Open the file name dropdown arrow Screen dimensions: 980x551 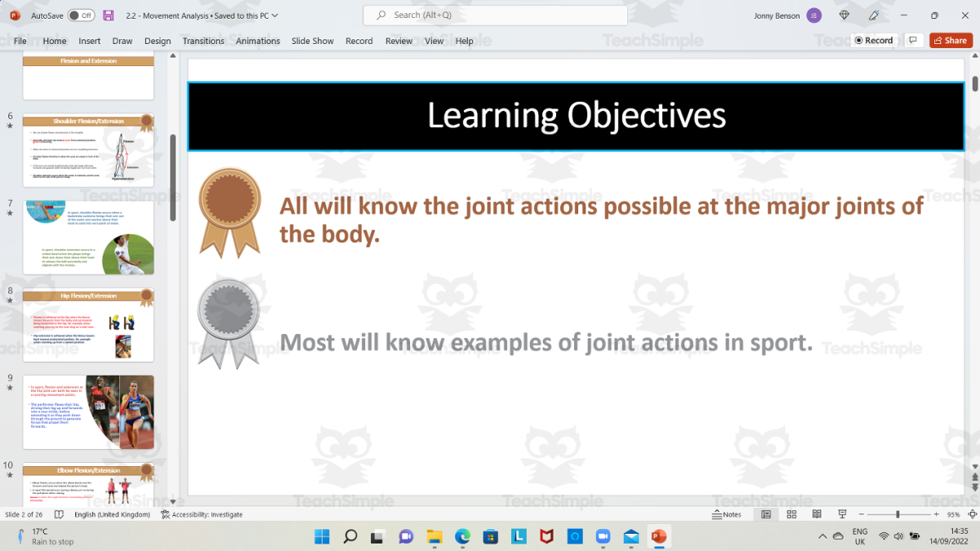coord(274,16)
